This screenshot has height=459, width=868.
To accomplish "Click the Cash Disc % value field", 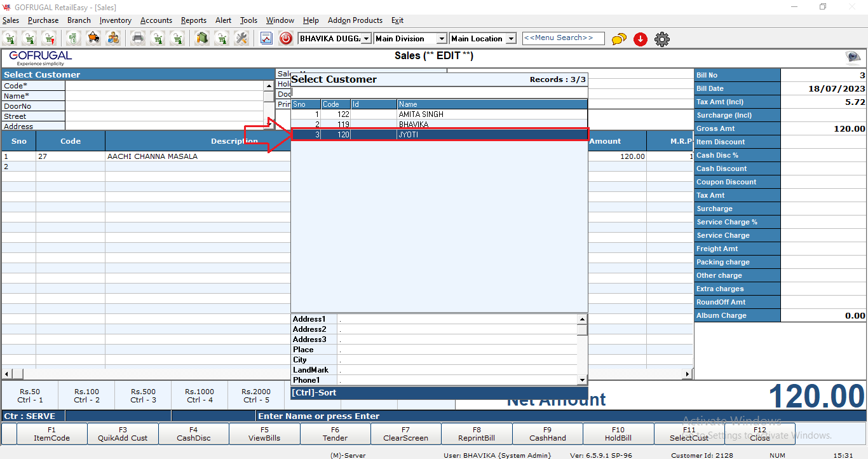I will click(824, 155).
